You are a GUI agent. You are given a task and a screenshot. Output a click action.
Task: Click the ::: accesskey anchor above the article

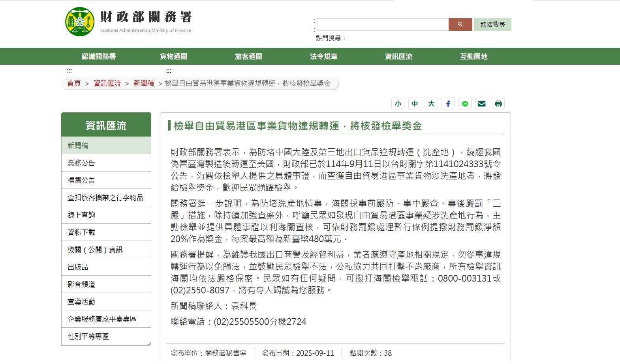click(x=169, y=71)
